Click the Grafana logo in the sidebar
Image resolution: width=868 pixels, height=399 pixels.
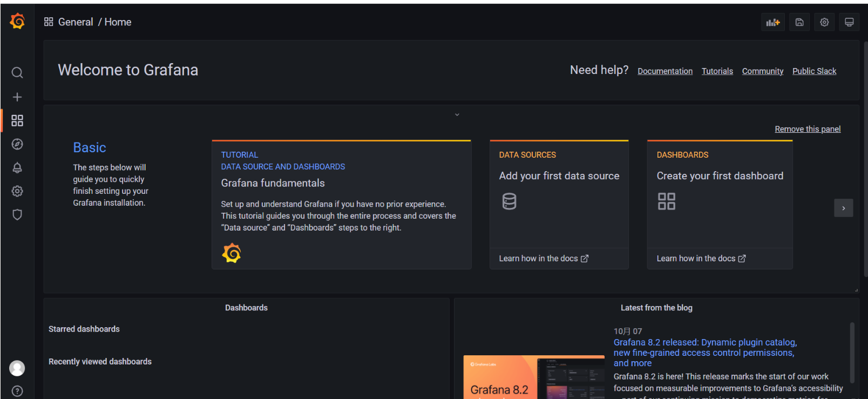pyautogui.click(x=17, y=22)
